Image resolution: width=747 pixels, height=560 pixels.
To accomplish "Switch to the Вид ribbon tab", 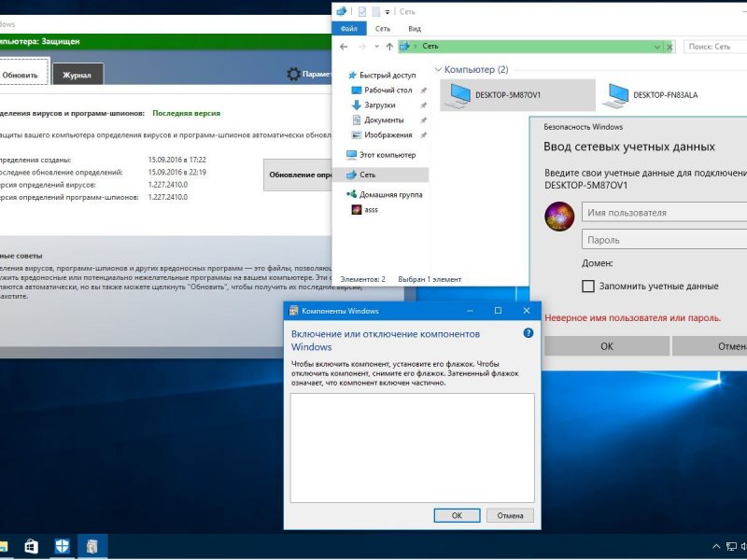I will pyautogui.click(x=415, y=29).
